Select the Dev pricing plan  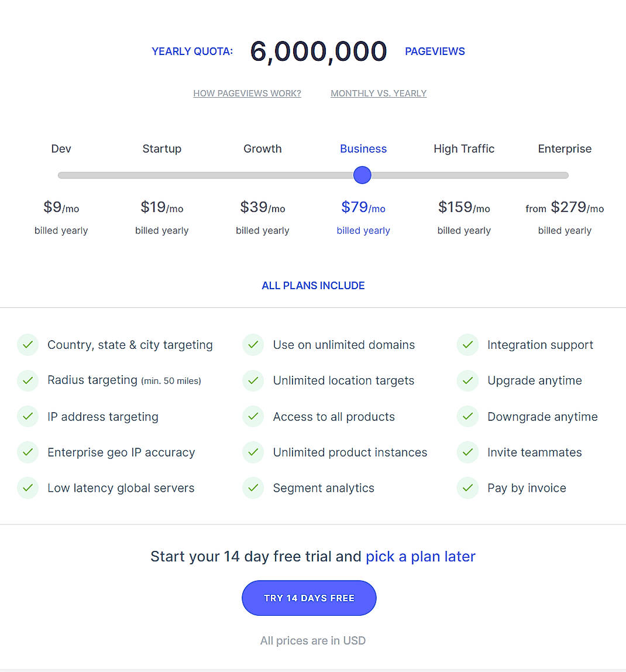pos(61,149)
